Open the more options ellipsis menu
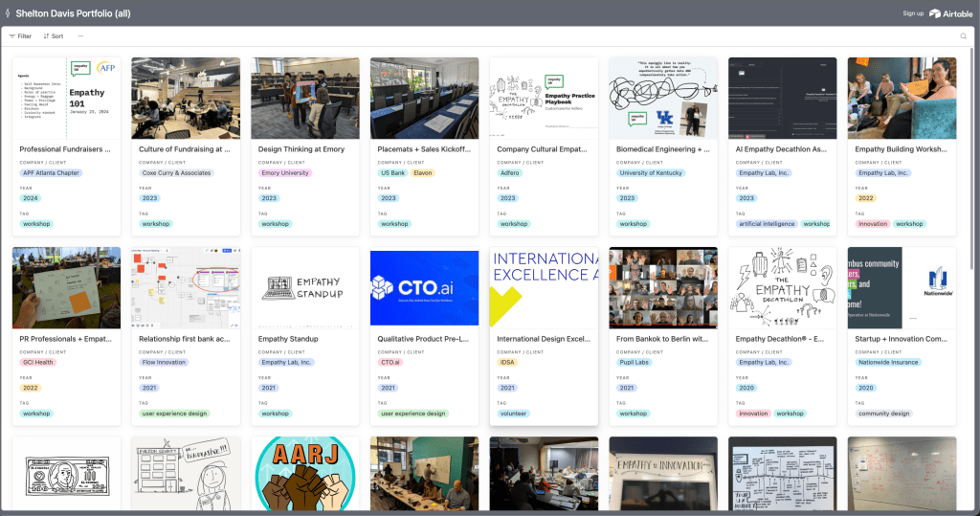Image resolution: width=980 pixels, height=516 pixels. (80, 36)
